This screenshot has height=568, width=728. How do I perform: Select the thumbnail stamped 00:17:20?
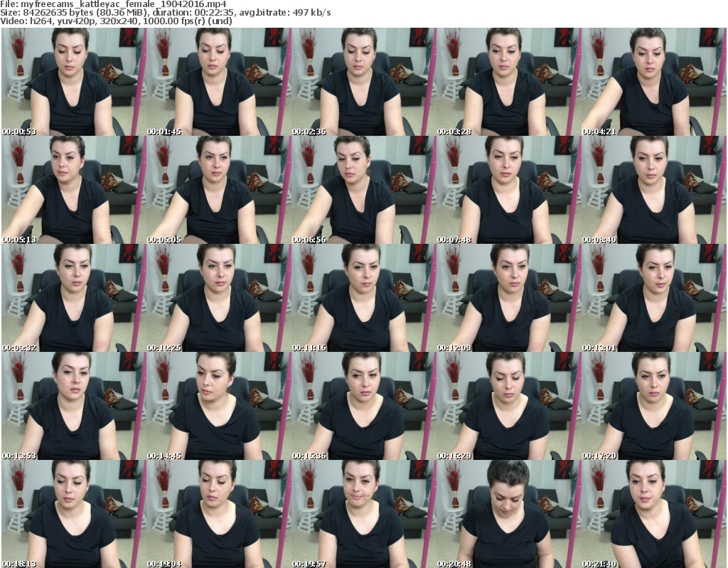[x=654, y=407]
